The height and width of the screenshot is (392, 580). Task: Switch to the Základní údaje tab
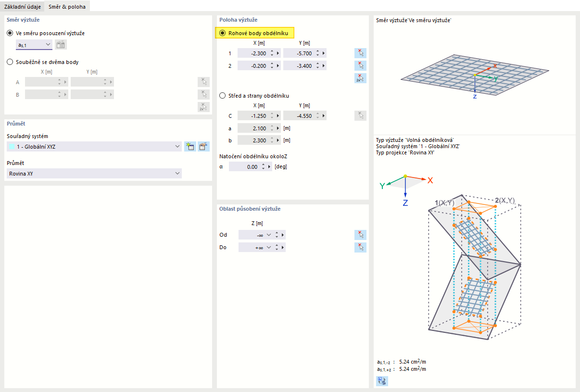click(22, 7)
